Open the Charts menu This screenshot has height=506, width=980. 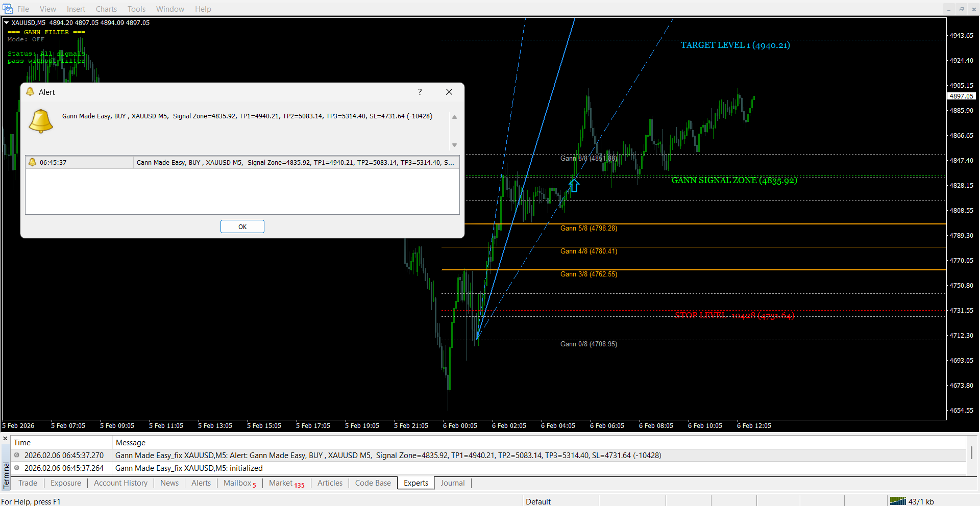(x=106, y=9)
